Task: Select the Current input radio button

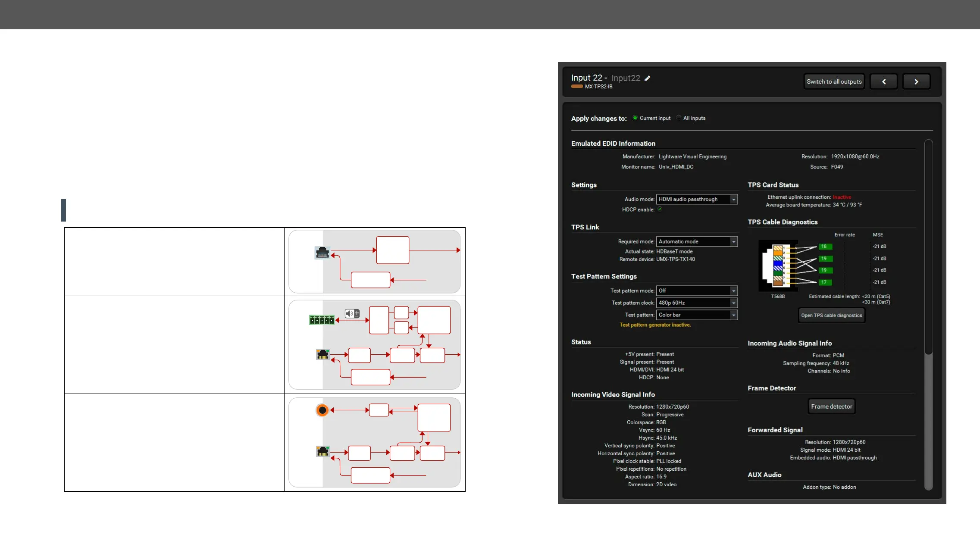Action: click(635, 118)
